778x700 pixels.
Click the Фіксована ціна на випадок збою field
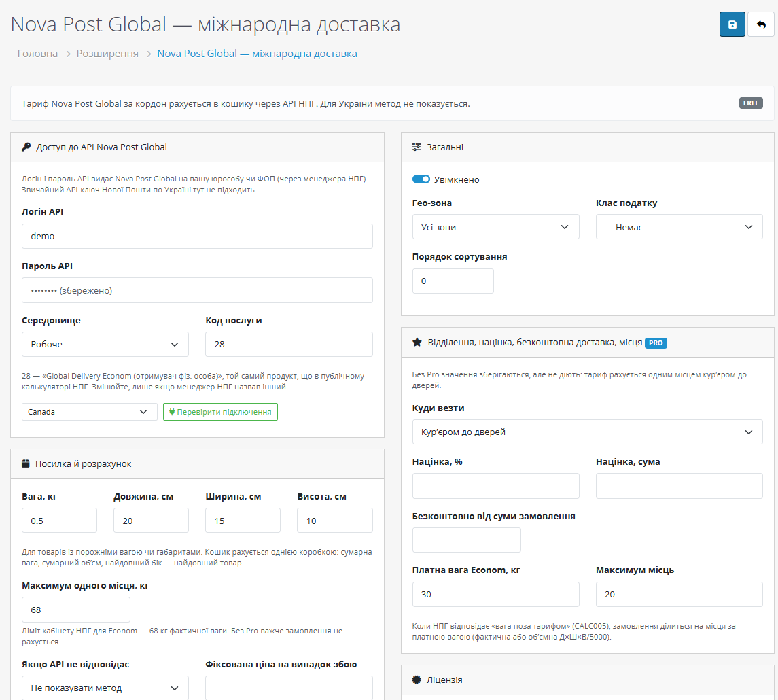(289, 688)
